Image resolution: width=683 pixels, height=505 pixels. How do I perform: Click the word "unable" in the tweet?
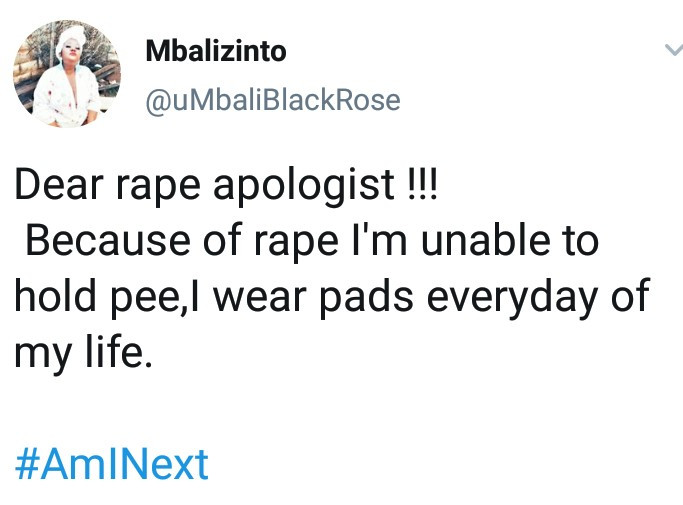[x=486, y=240]
